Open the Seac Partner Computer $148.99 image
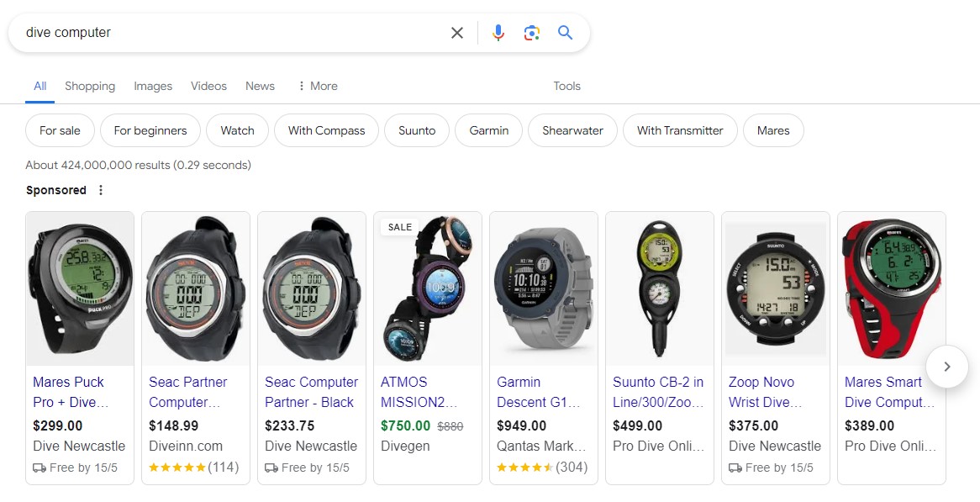Screen dimensions: 980x502 pyautogui.click(x=196, y=288)
